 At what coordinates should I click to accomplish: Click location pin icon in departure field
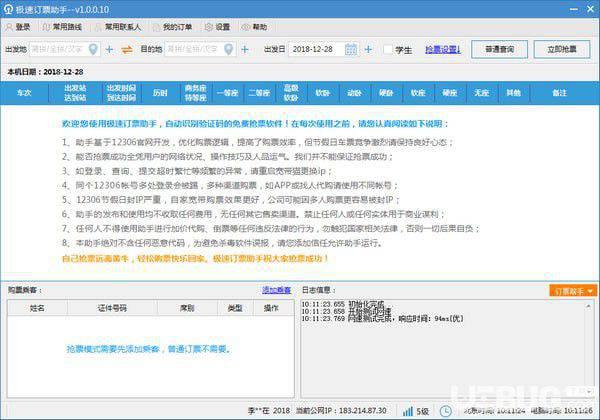pyautogui.click(x=93, y=49)
